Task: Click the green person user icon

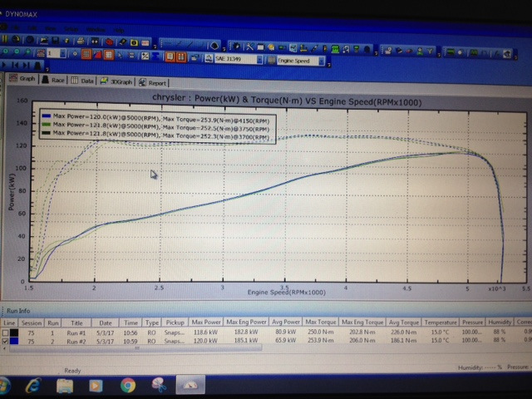Action: click(420, 52)
